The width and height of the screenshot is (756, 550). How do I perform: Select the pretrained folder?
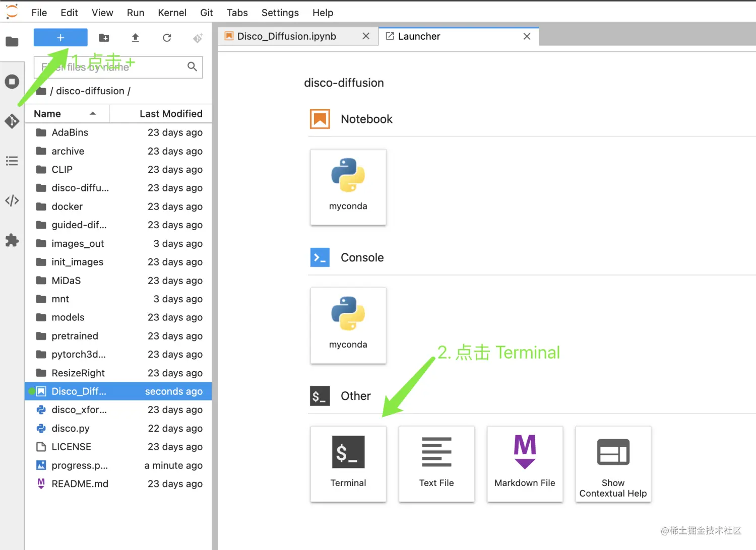(118, 336)
